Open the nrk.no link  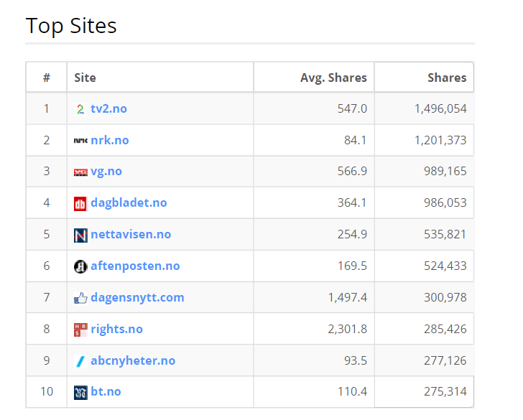(110, 140)
